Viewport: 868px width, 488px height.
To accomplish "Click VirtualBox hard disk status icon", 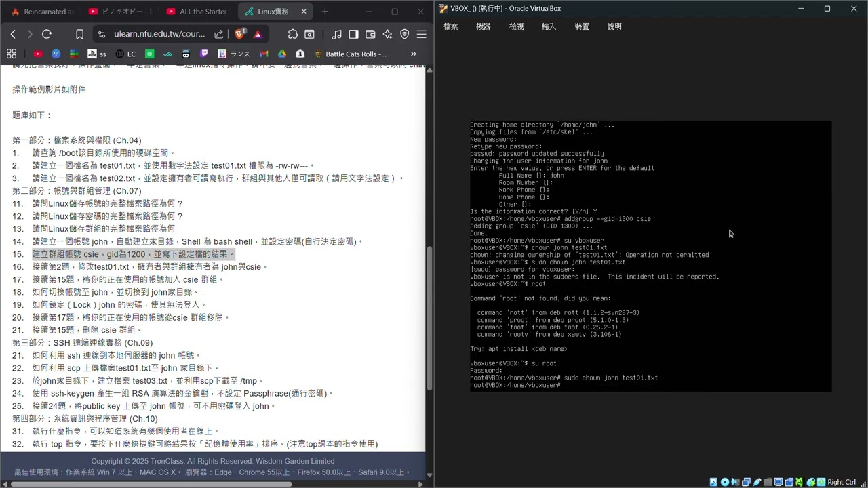I will [713, 482].
